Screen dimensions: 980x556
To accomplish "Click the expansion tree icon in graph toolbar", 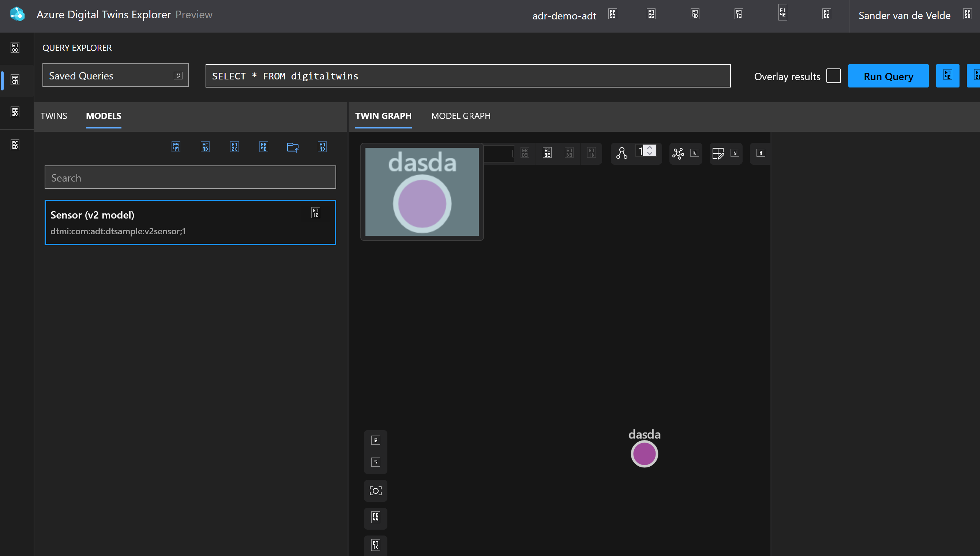I will coord(622,153).
